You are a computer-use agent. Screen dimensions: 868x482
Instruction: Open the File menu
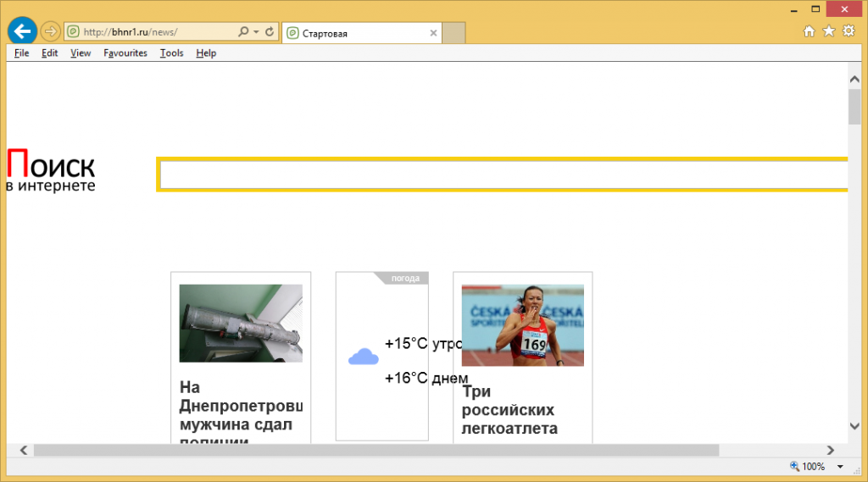point(21,53)
